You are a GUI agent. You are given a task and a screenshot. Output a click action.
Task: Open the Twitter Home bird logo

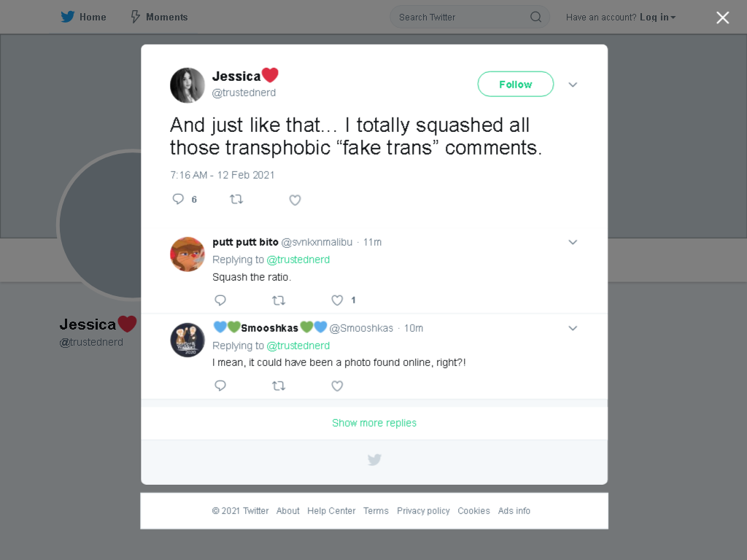tap(68, 17)
